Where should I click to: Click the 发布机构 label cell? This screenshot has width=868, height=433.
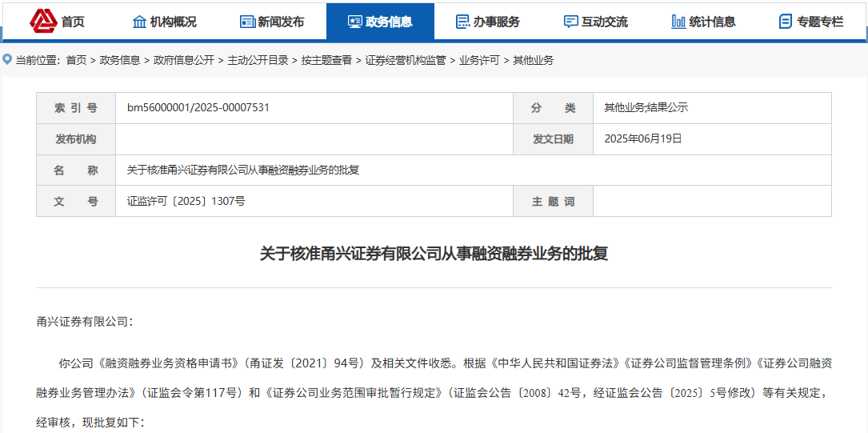(76, 139)
